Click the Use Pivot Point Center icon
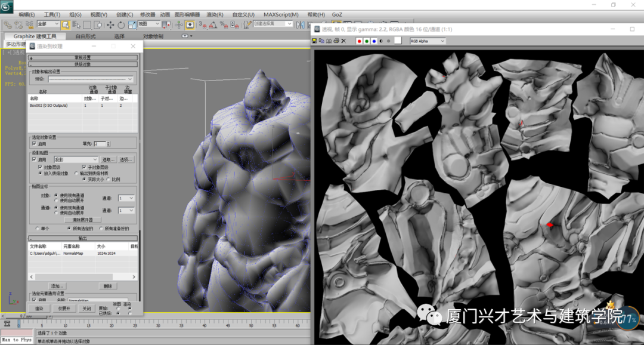 pos(166,24)
